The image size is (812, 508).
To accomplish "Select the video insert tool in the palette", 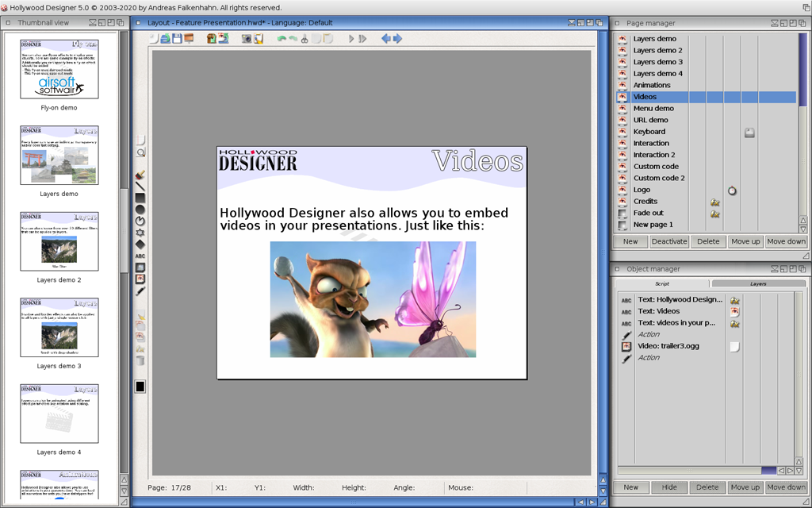I will pos(140,279).
